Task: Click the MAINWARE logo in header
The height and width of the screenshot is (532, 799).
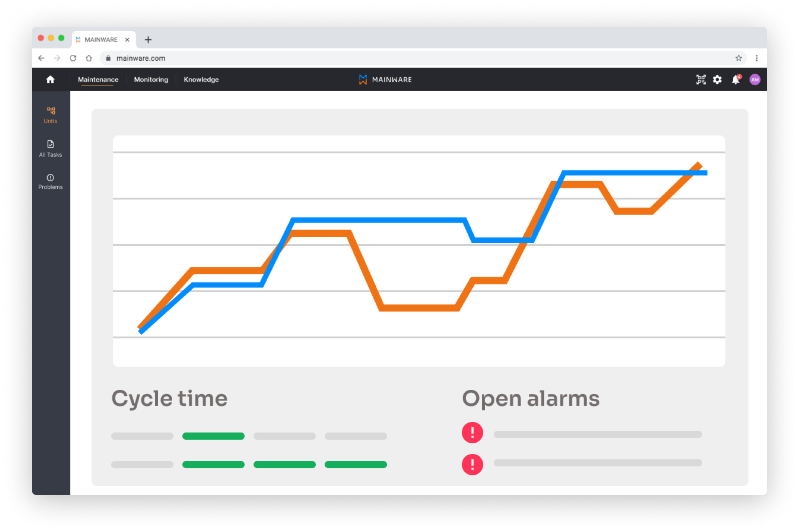Action: click(x=386, y=79)
